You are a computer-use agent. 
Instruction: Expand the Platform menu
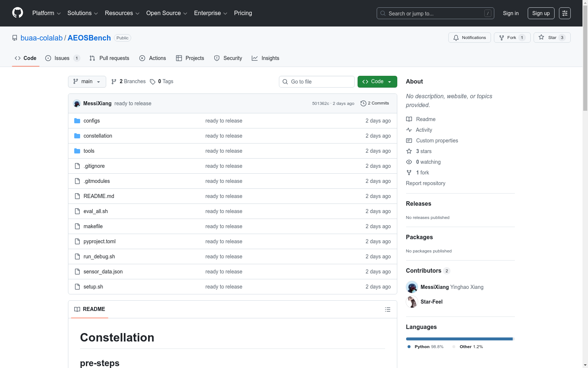pyautogui.click(x=46, y=13)
